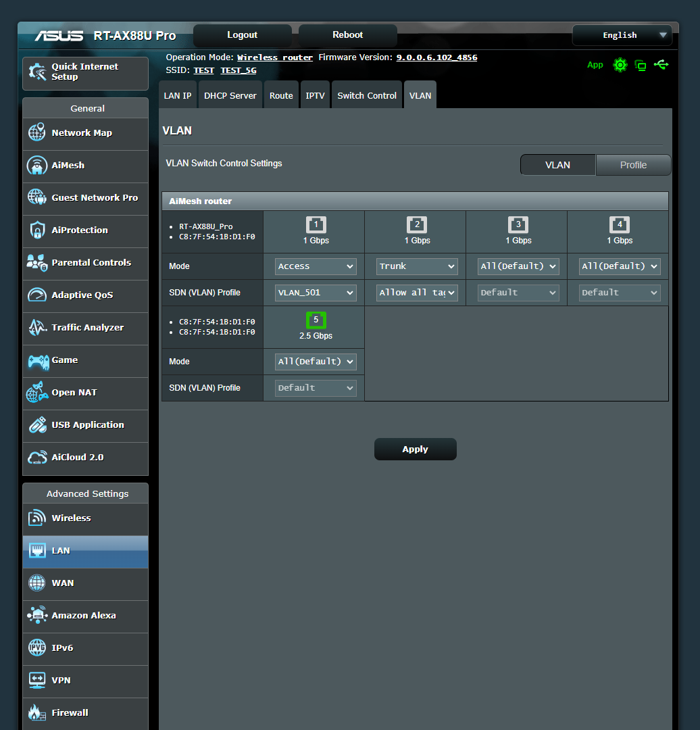The width and height of the screenshot is (700, 730).
Task: Switch to LAN IP tab
Action: coord(177,95)
